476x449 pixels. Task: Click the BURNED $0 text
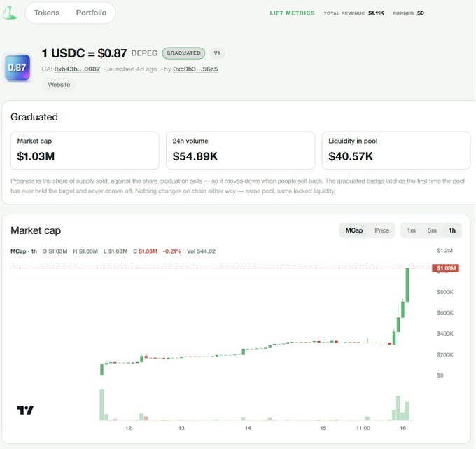point(408,13)
